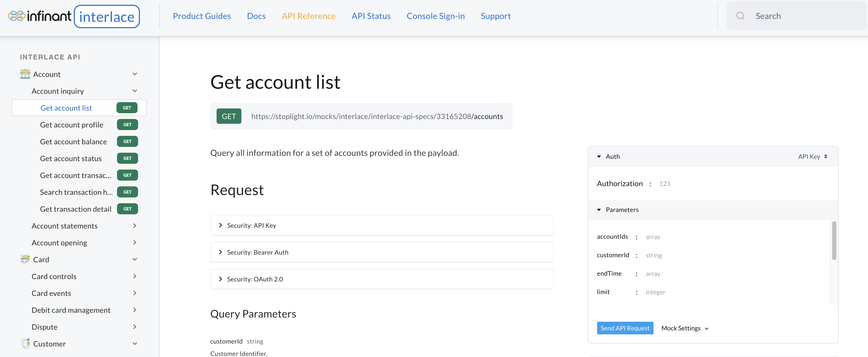Collapse the Auth section triangle

599,157
